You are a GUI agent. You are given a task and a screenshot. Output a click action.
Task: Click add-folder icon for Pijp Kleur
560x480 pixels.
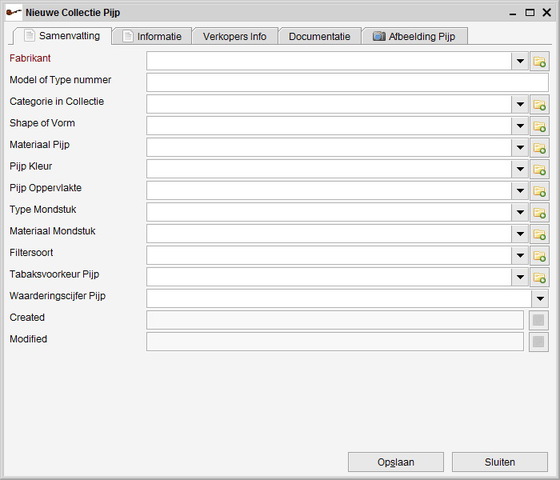point(539,169)
